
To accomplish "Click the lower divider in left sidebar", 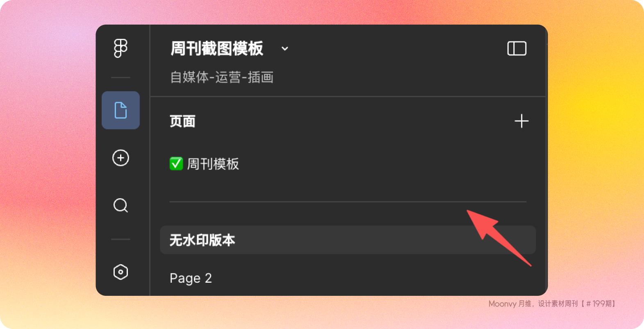I will tap(121, 239).
